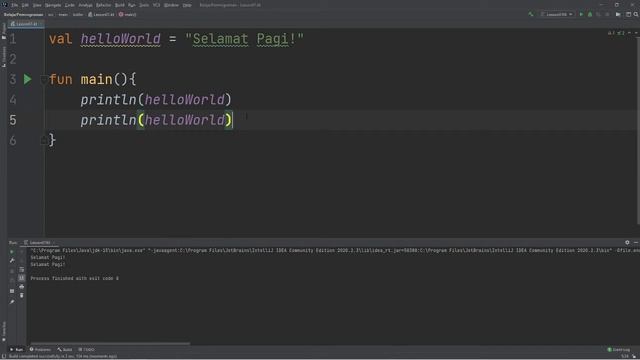Click the typo count inspection indicator

coord(621,33)
